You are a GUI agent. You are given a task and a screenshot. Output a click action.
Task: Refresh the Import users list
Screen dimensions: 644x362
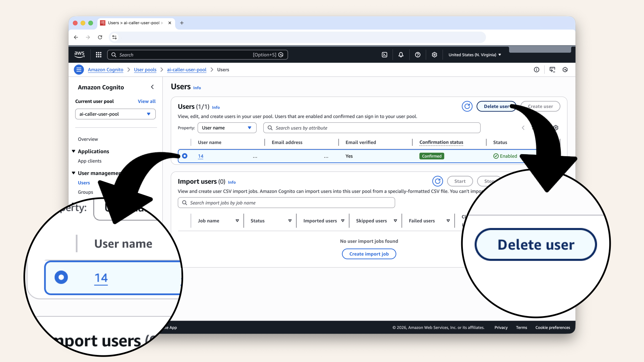437,181
